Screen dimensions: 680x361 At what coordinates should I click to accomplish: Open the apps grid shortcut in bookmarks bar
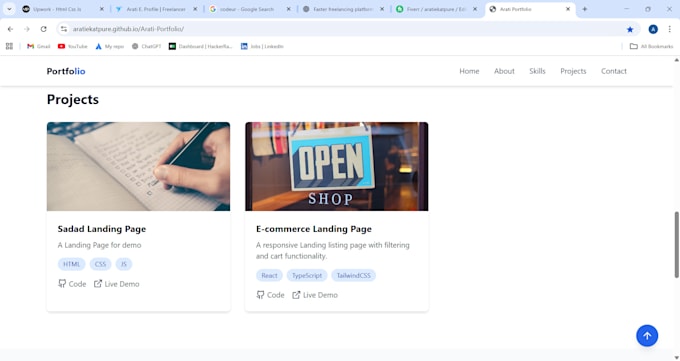pos(9,46)
